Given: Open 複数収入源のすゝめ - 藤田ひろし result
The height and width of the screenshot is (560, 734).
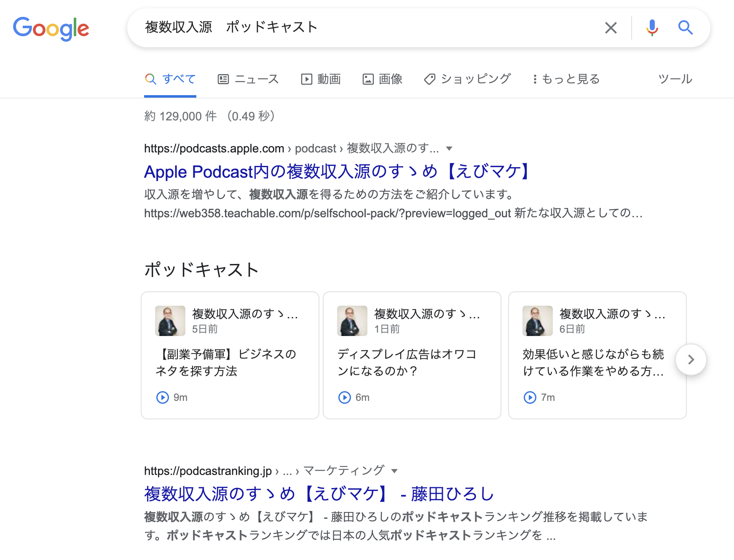Looking at the screenshot, I should 319,493.
